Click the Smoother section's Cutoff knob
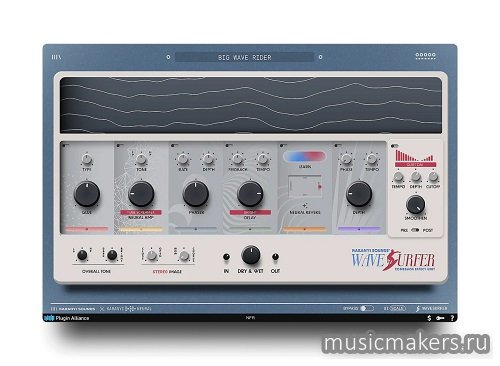Viewport: 500px width, 366px height. pyautogui.click(x=433, y=177)
